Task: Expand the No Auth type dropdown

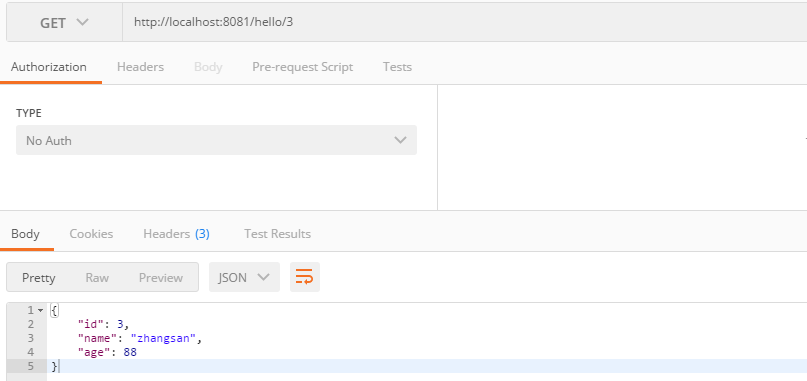Action: pyautogui.click(x=216, y=140)
